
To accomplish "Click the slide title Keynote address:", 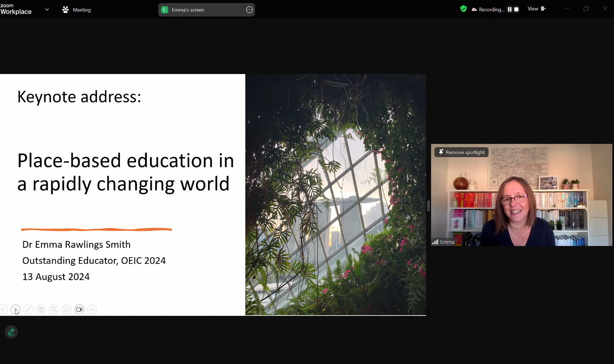I will (79, 97).
